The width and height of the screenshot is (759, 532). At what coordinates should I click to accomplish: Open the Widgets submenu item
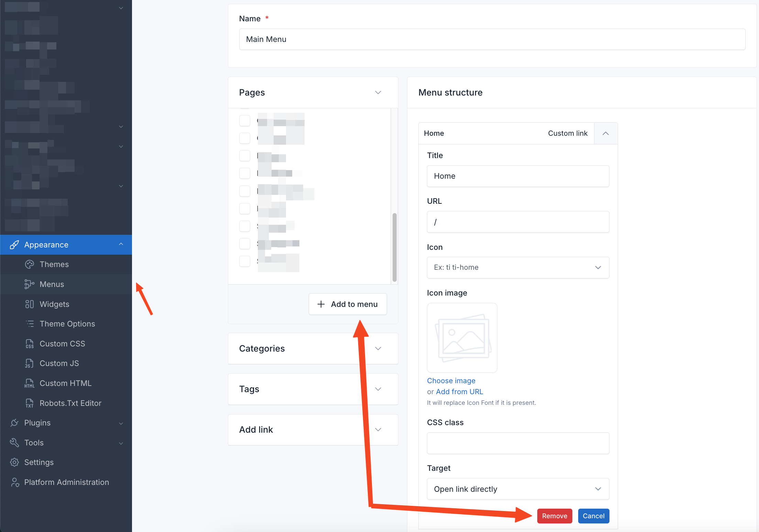pos(66,304)
